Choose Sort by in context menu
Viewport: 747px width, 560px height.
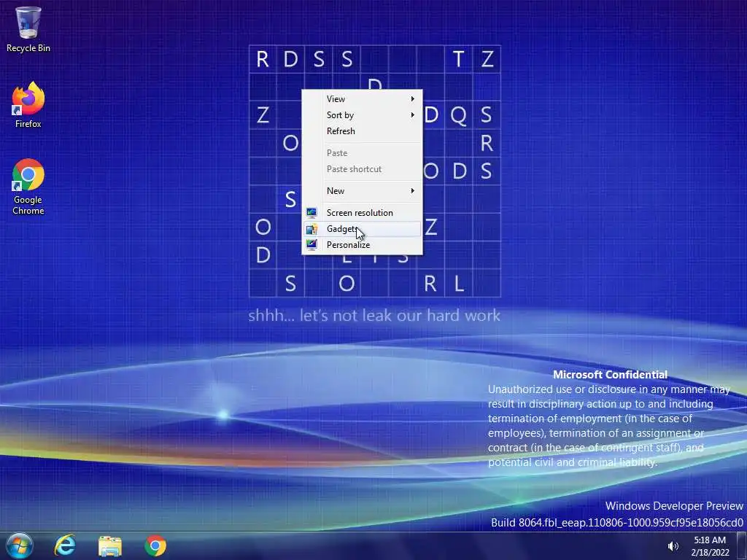(x=362, y=114)
